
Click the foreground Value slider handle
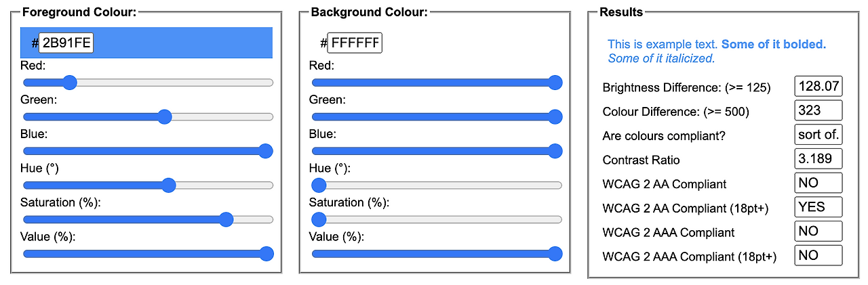(267, 254)
